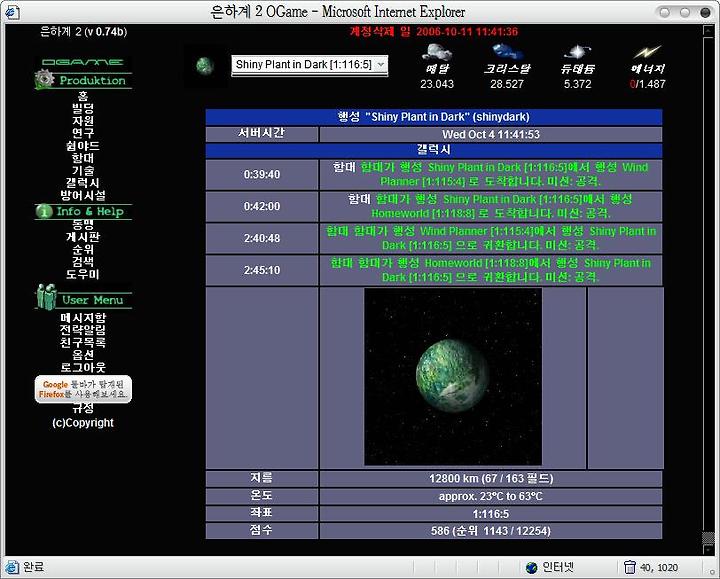Click the 계정삭제 일 red warning text
Image resolution: width=720 pixels, height=579 pixels.
coord(433,32)
